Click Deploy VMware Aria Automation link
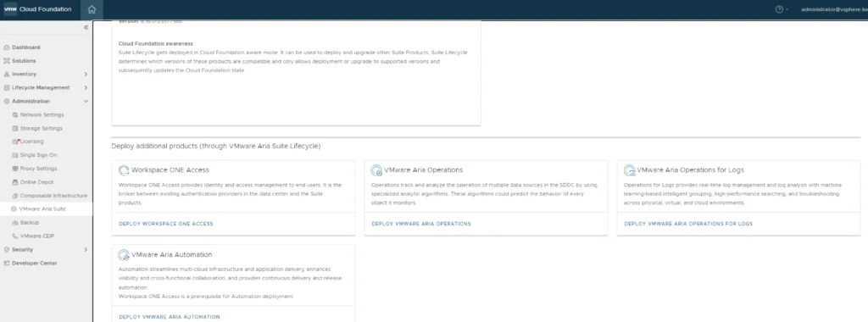This screenshot has width=868, height=322. tap(170, 317)
